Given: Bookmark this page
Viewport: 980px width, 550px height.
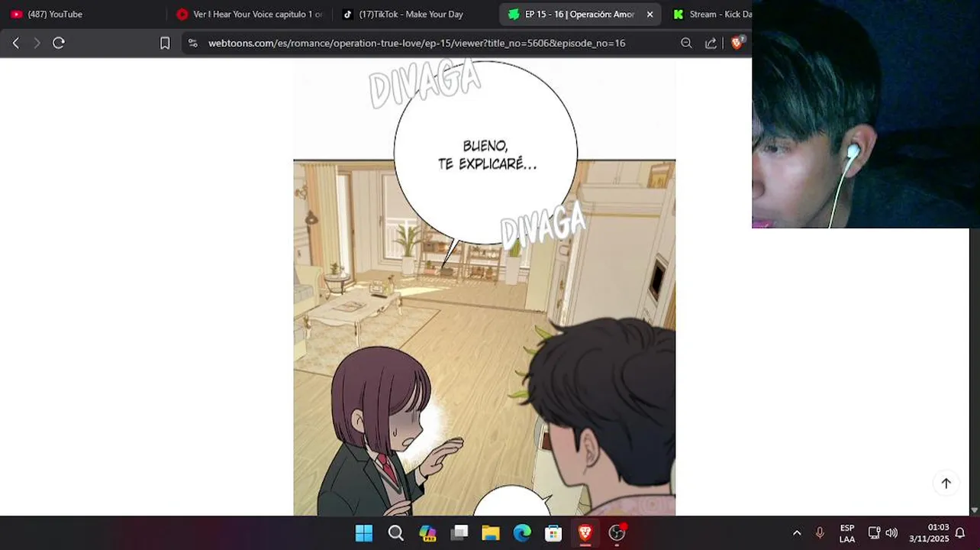Looking at the screenshot, I should click(x=165, y=44).
